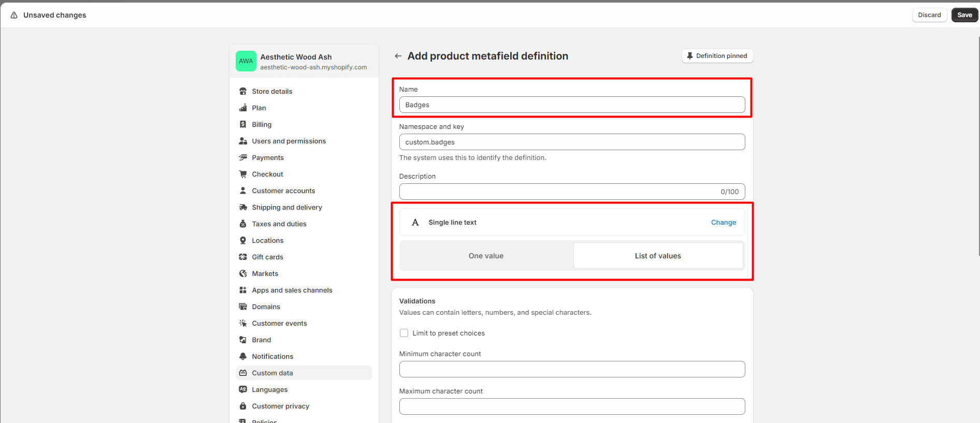Viewport: 980px width, 423px height.
Task: Click the Shipping and delivery truck icon
Action: point(243,207)
